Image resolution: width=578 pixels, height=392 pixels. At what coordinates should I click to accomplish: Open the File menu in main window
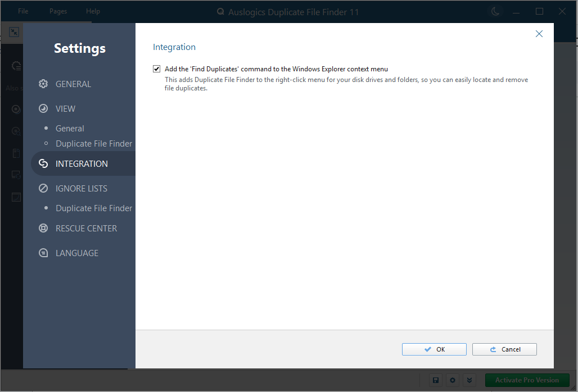coord(23,11)
